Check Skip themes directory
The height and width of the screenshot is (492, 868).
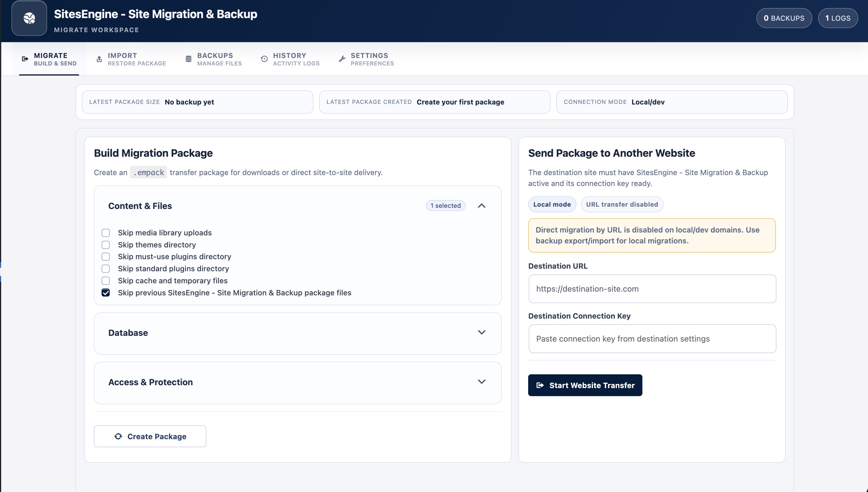point(106,245)
